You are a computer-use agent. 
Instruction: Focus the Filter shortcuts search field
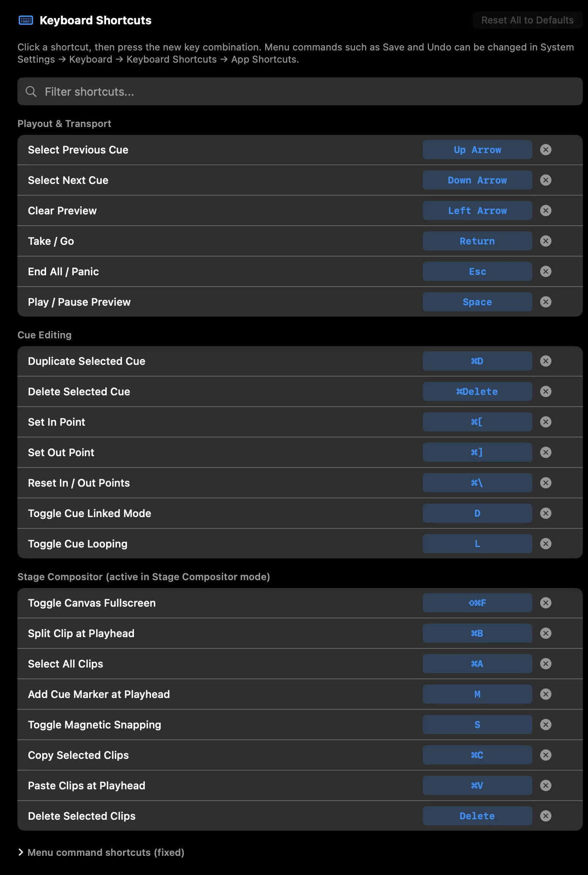[x=300, y=91]
